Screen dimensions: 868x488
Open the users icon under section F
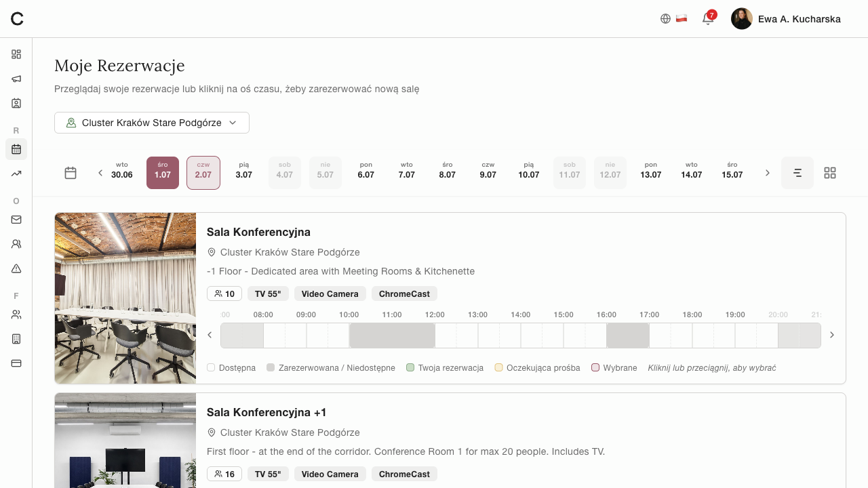16,314
